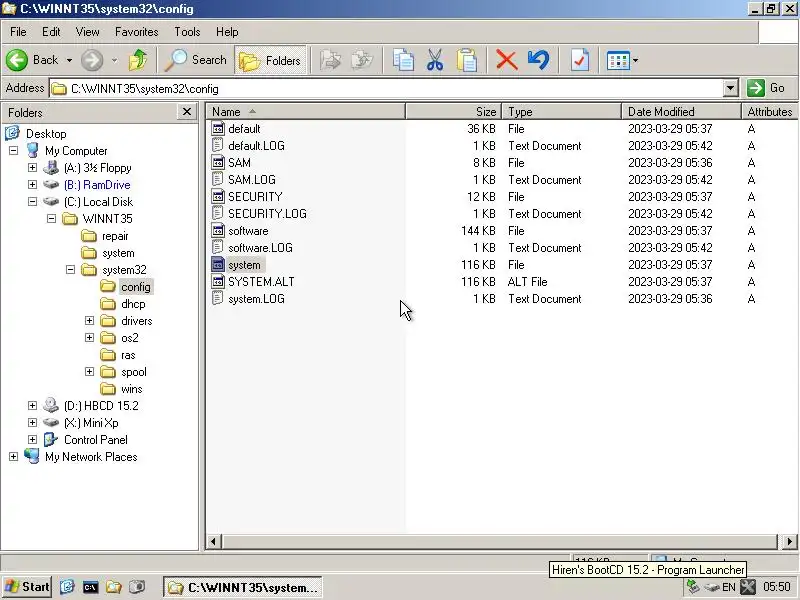800x600 pixels.
Task: Click the EN language indicator in tray
Action: (729, 587)
